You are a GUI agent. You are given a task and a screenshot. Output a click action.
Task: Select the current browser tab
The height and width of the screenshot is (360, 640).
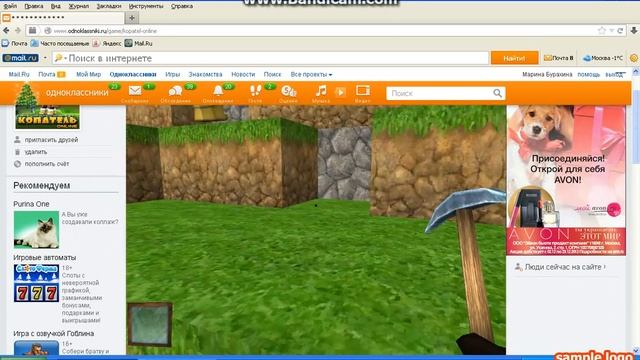pyautogui.click(x=62, y=18)
